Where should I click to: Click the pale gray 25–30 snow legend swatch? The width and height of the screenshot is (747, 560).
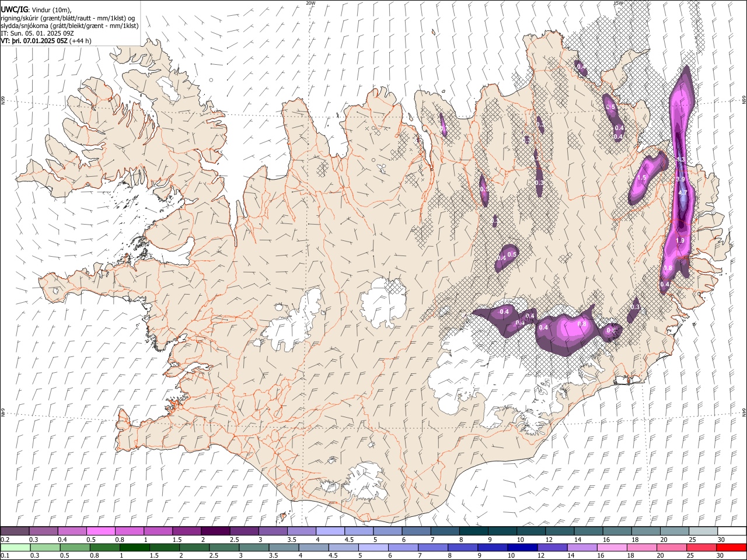click(x=702, y=531)
